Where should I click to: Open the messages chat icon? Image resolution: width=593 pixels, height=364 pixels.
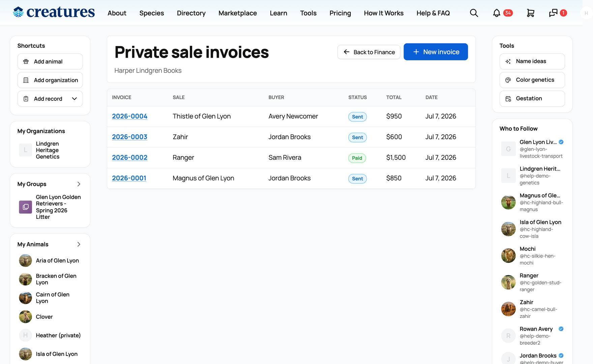coord(553,13)
